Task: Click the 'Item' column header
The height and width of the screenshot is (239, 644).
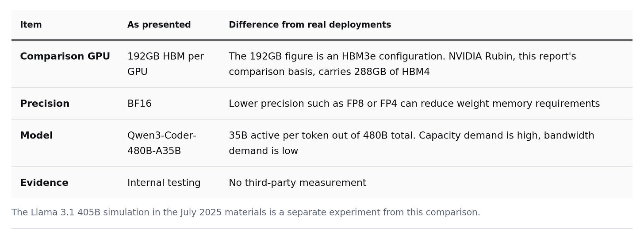Action: click(31, 25)
